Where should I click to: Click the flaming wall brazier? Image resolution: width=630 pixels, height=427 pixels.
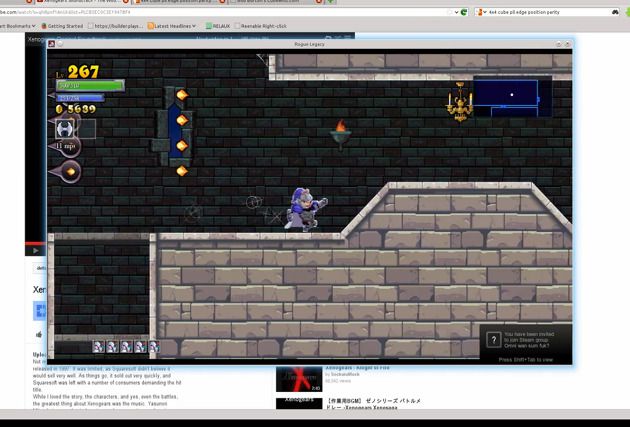click(x=341, y=135)
